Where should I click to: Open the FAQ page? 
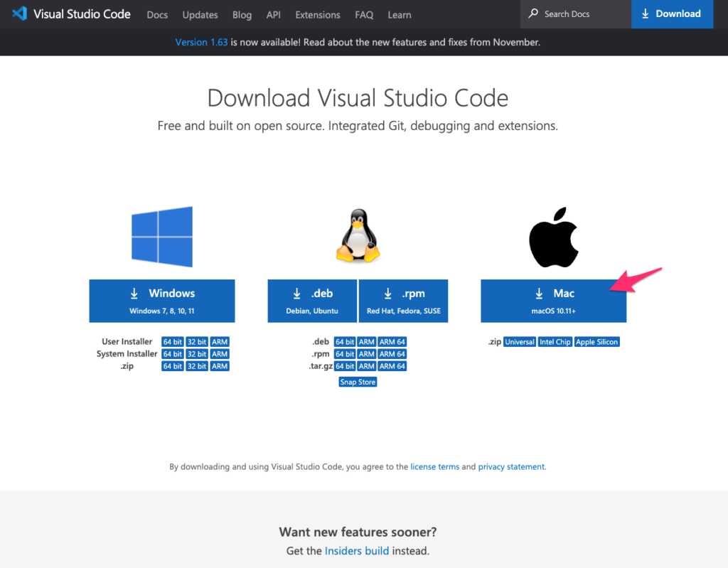pyautogui.click(x=364, y=15)
